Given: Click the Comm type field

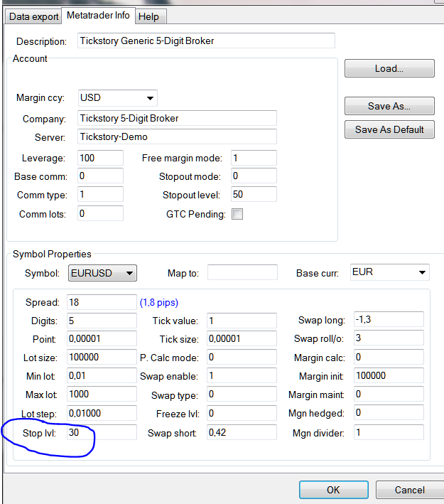Looking at the screenshot, I should (100, 195).
